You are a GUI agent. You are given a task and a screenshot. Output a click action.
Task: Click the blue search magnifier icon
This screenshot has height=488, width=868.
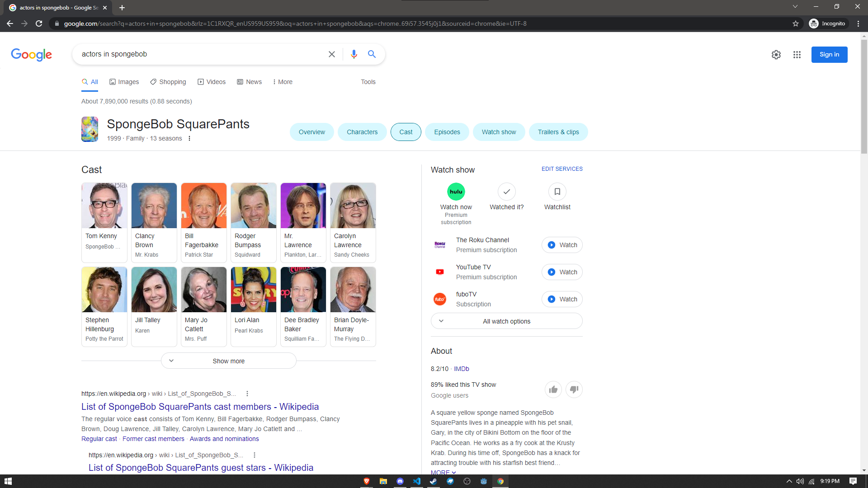372,54
